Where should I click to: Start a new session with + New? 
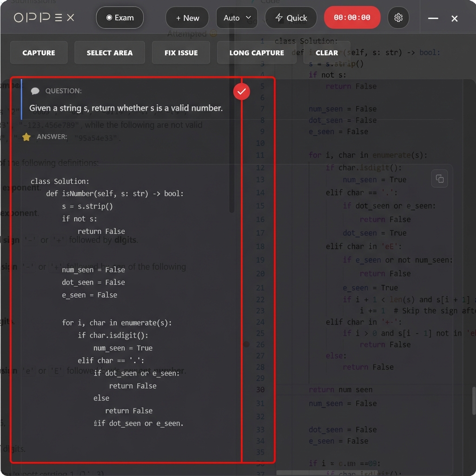tap(187, 18)
